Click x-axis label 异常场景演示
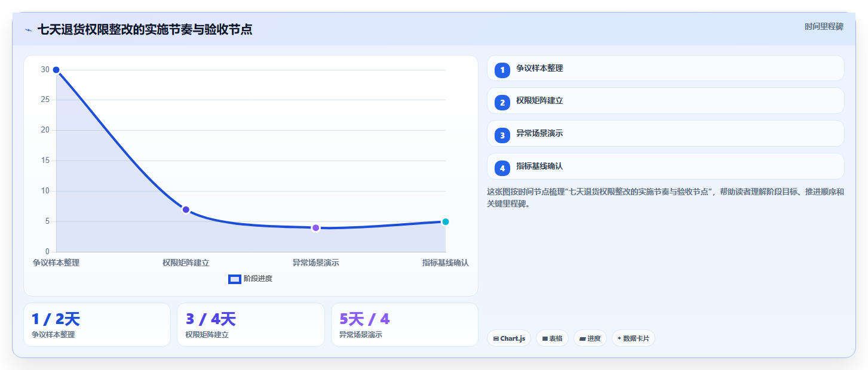This screenshot has height=370, width=868. click(315, 263)
